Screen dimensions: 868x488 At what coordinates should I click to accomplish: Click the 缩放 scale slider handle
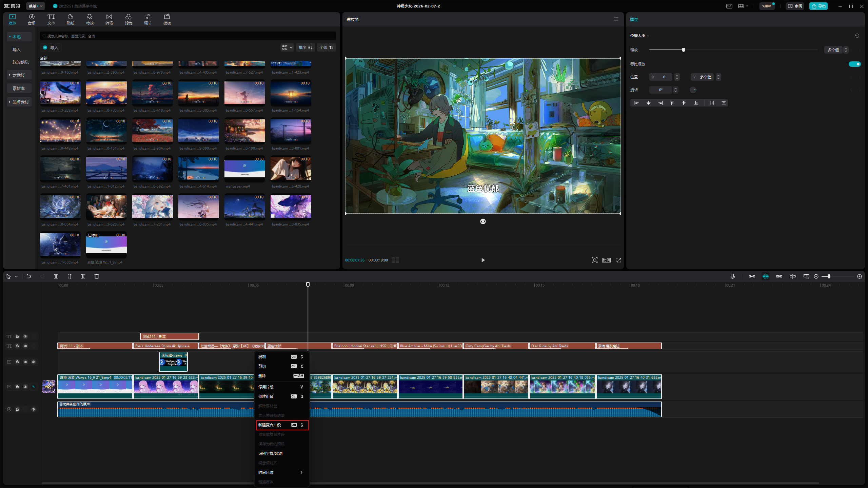(x=684, y=50)
